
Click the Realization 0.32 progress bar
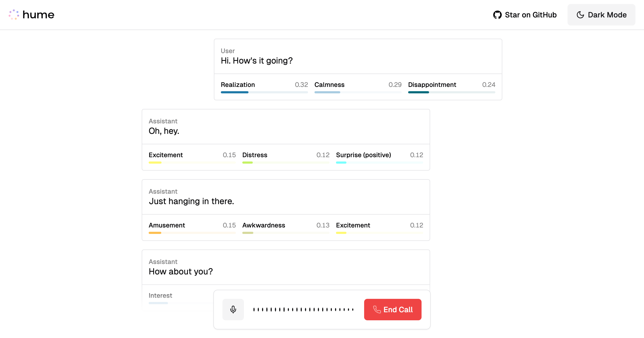pos(264,92)
